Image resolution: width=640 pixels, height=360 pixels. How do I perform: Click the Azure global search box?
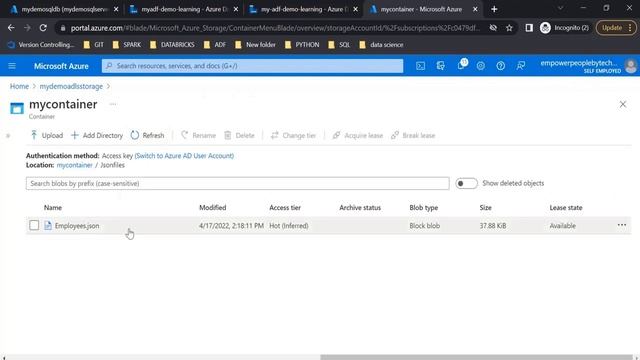point(252,66)
